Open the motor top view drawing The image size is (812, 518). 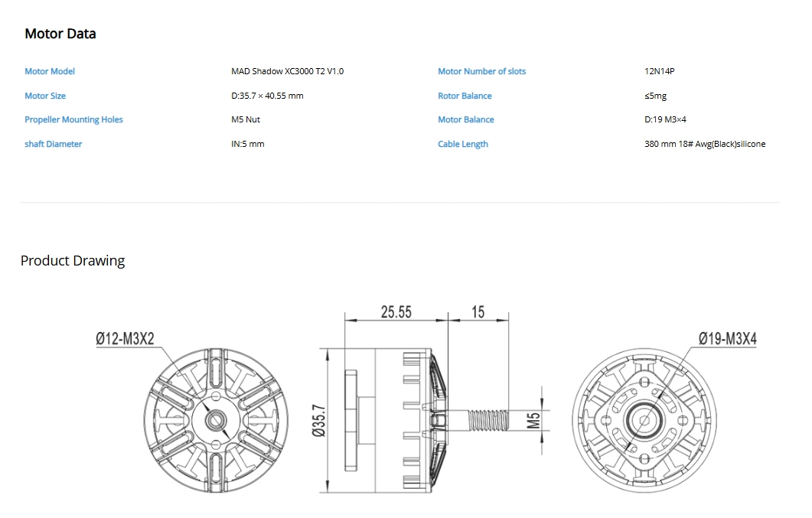coord(216,420)
